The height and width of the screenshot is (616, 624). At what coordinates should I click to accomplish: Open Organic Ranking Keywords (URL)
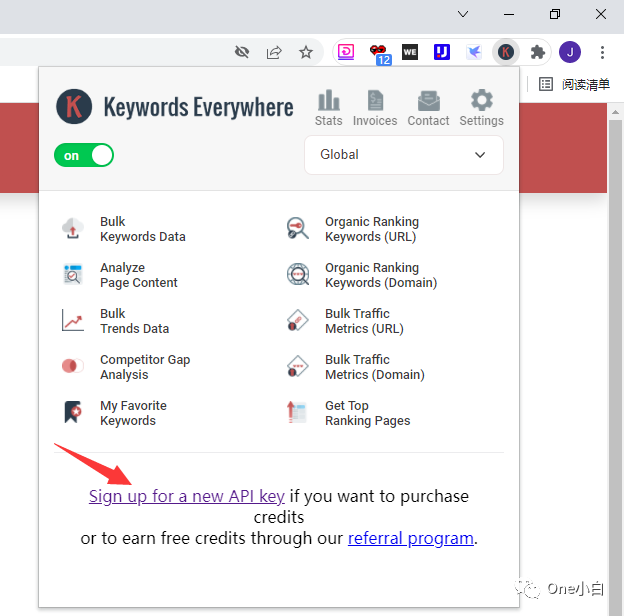click(x=372, y=229)
